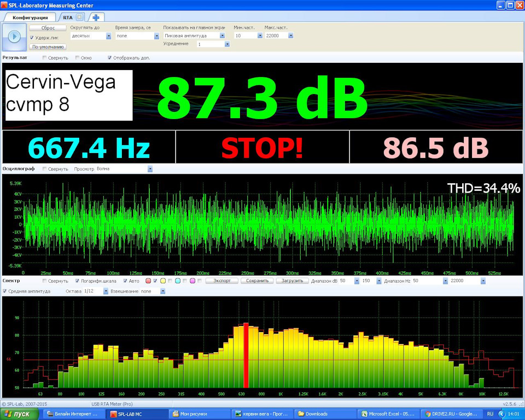
Task: Open кервин вега taskbar window
Action: click(262, 414)
